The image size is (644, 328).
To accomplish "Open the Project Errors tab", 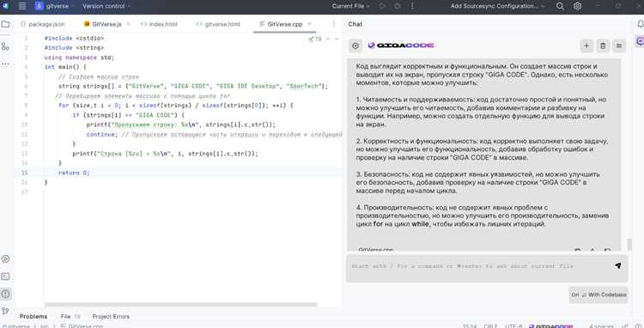I will coord(111,317).
